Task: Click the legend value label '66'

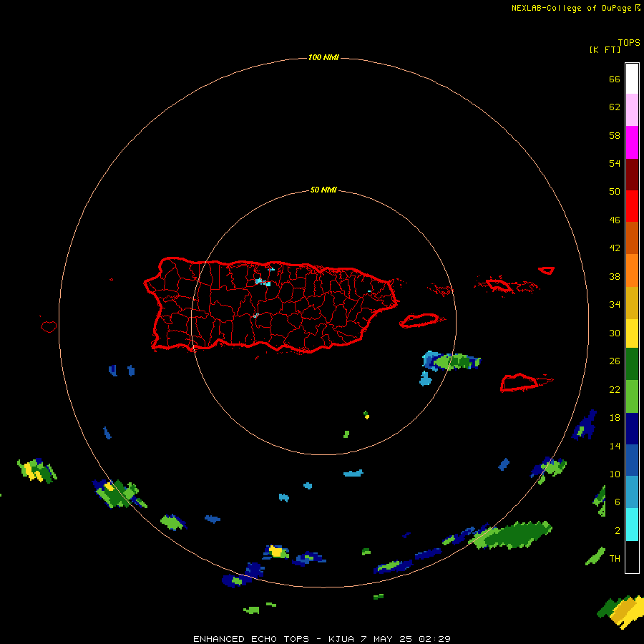Action: (x=615, y=79)
